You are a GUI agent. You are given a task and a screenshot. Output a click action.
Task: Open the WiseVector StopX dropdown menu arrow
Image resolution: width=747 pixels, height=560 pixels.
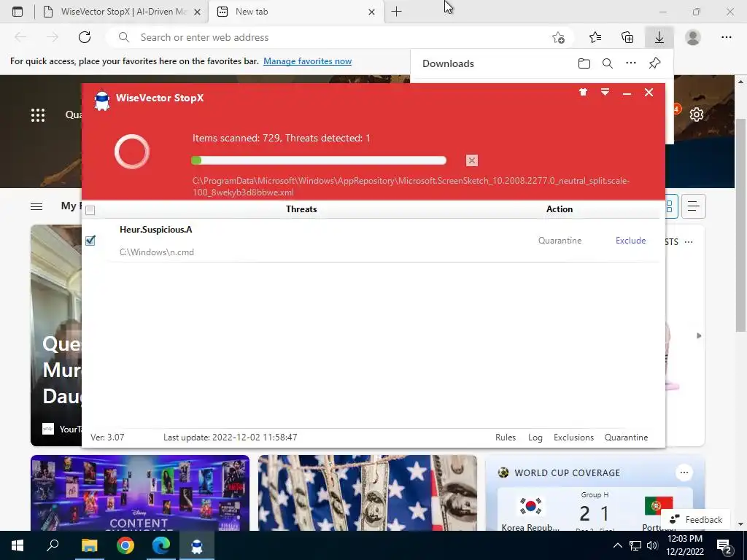point(605,93)
